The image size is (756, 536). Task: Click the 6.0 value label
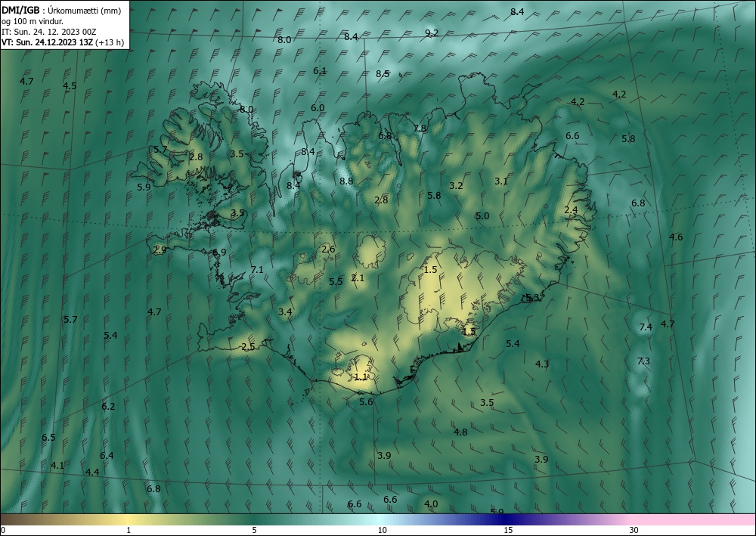click(318, 108)
